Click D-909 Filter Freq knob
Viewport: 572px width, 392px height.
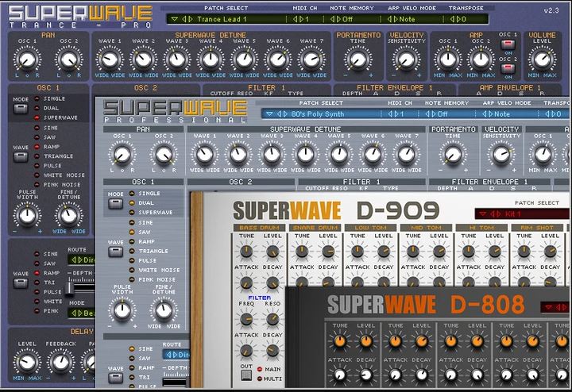pos(246,319)
